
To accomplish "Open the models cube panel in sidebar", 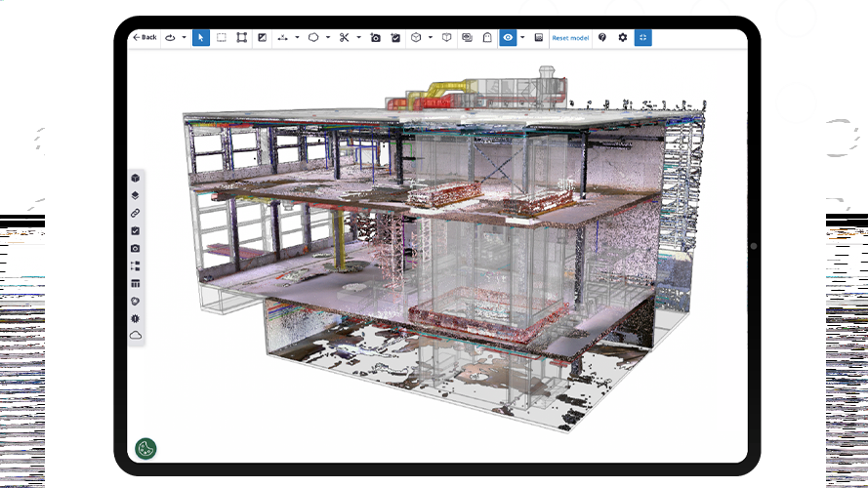I will point(136,179).
